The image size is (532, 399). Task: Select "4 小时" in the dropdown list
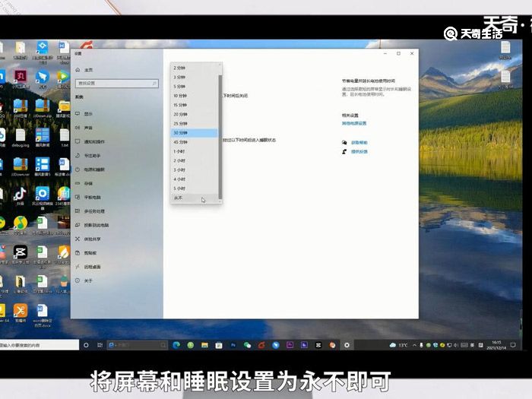[195, 179]
